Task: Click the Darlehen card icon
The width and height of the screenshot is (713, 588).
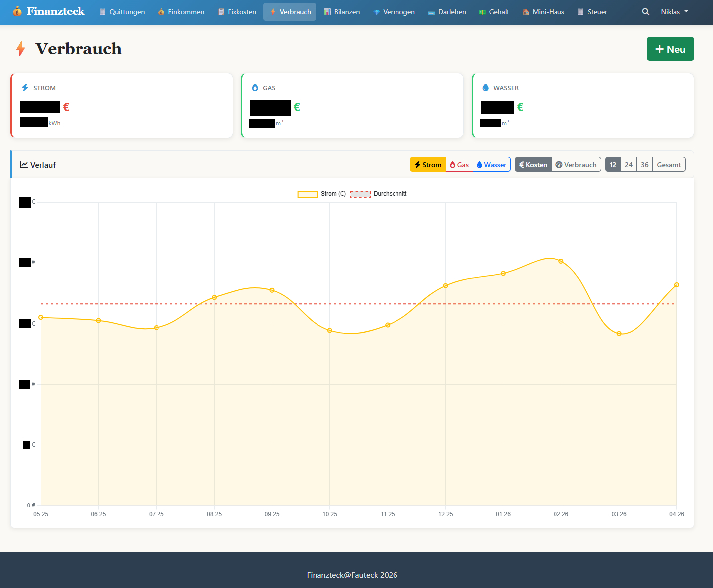Action: [431, 12]
